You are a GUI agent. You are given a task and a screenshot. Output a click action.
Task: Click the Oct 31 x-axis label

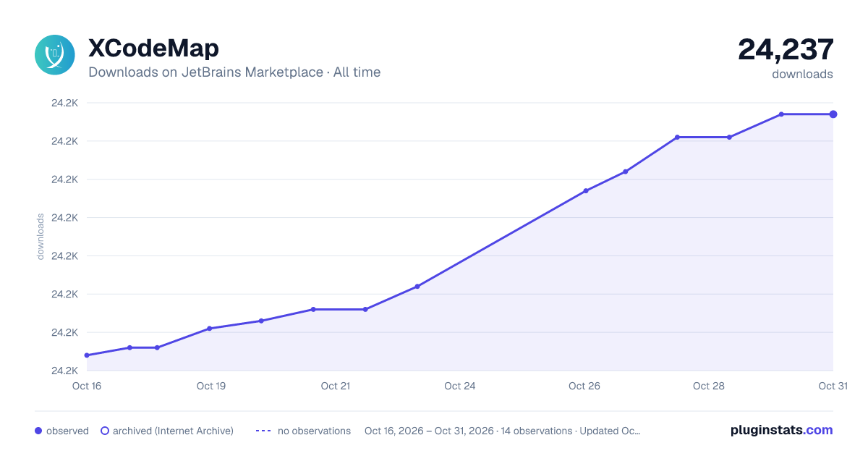click(833, 386)
